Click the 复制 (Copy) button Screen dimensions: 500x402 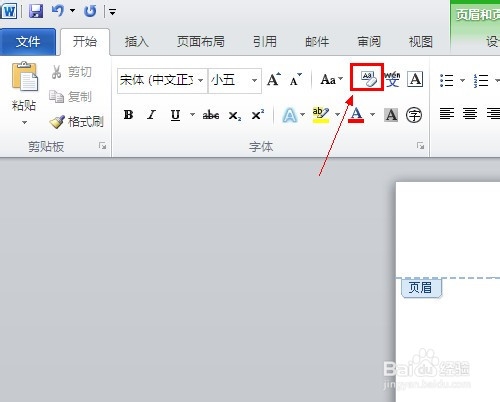click(x=71, y=97)
